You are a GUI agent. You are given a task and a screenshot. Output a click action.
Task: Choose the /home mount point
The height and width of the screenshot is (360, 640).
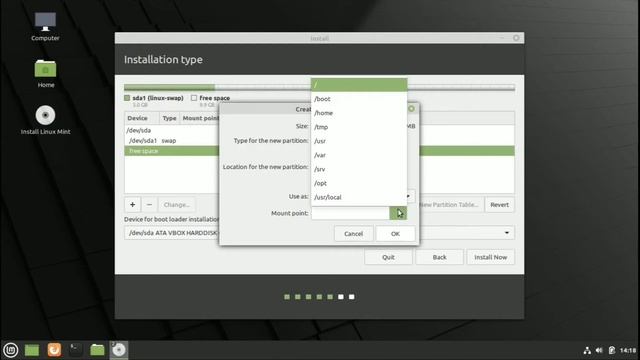coord(359,113)
